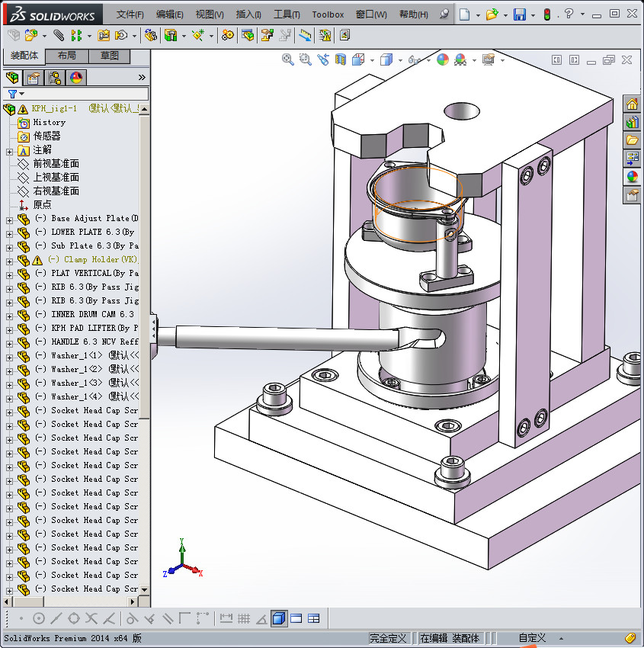Image resolution: width=644 pixels, height=648 pixels.
Task: Open the 插入(I) menu
Action: pos(248,14)
